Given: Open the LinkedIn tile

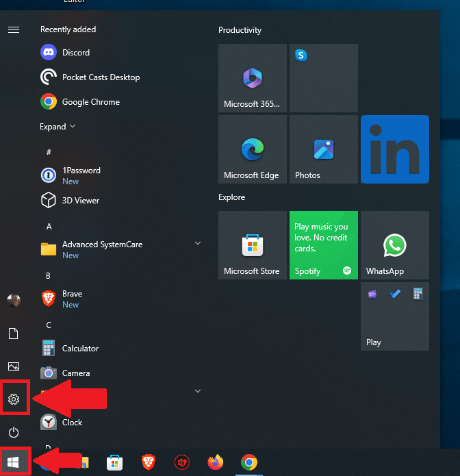Looking at the screenshot, I should click(x=395, y=149).
